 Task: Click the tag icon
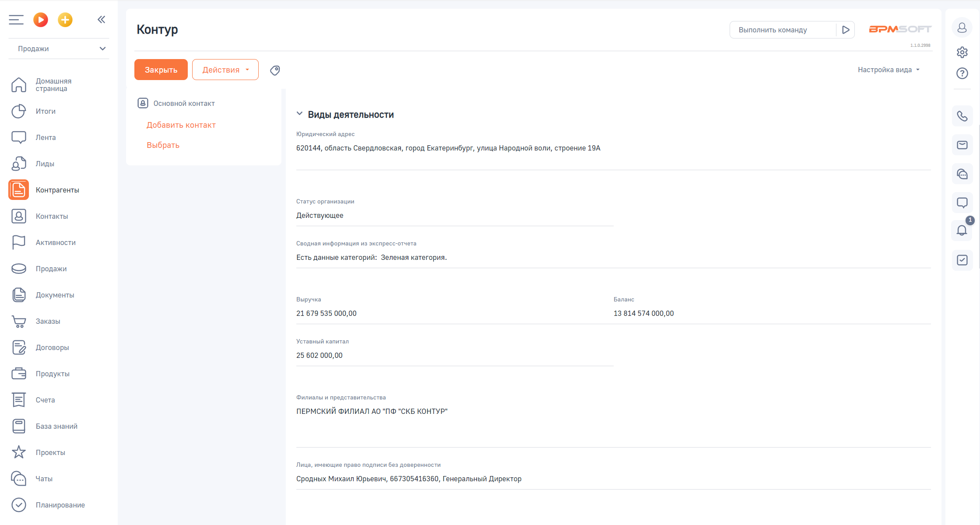pos(275,70)
